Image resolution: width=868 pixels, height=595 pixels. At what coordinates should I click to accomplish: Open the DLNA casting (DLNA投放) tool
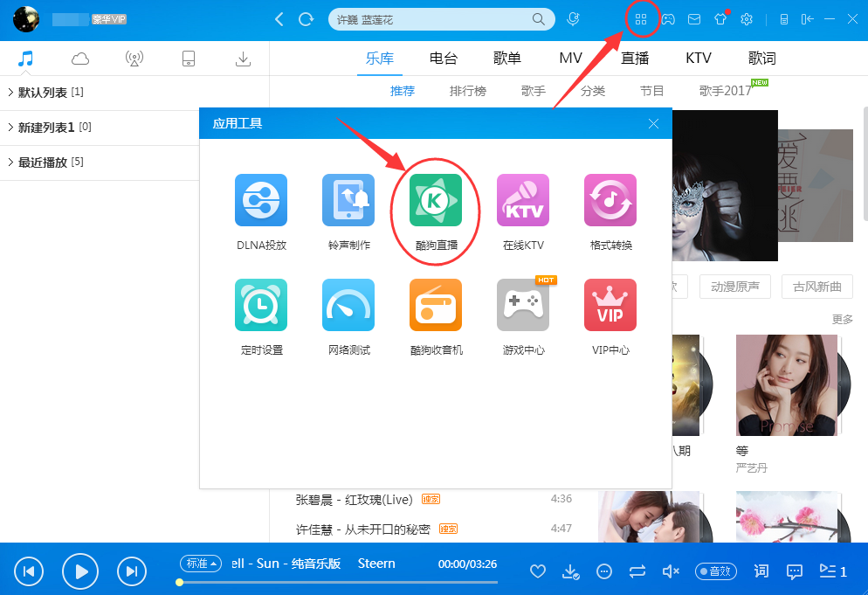tap(260, 200)
